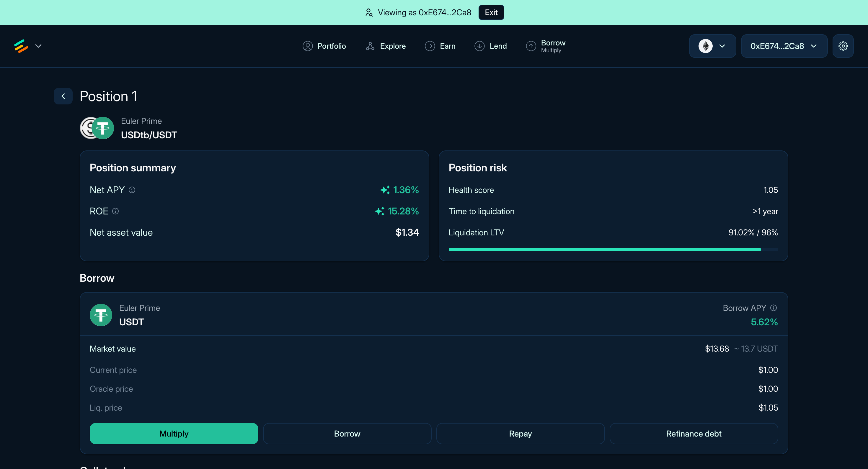Click the Net asset value $1.34

tap(407, 232)
